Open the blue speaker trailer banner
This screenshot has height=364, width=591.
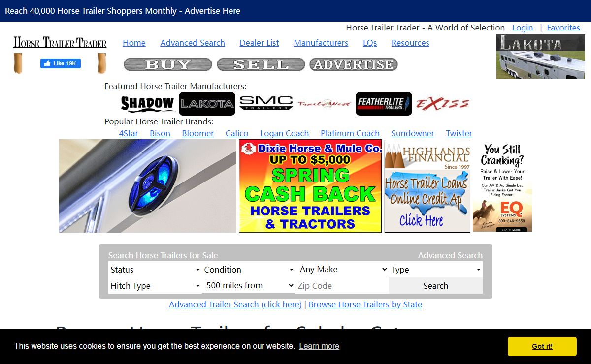pos(148,186)
